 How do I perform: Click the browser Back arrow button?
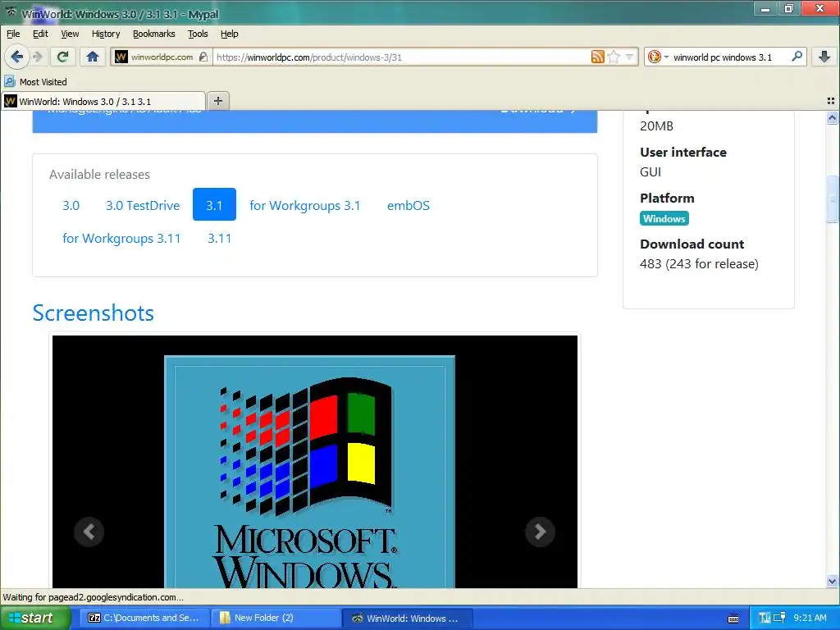(17, 57)
